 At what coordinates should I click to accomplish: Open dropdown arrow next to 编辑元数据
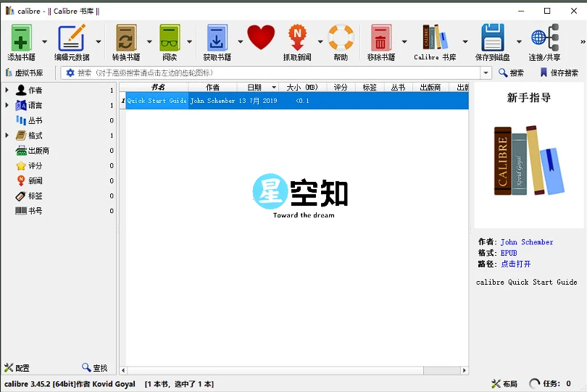coord(99,41)
